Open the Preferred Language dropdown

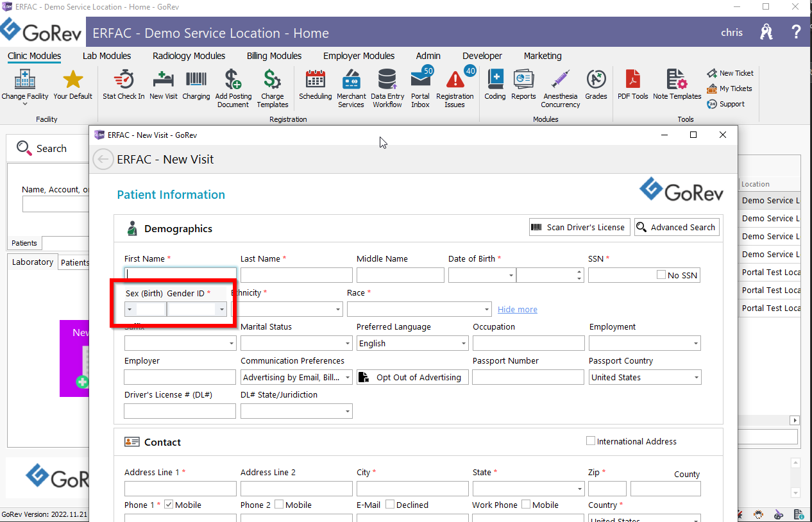click(x=464, y=343)
